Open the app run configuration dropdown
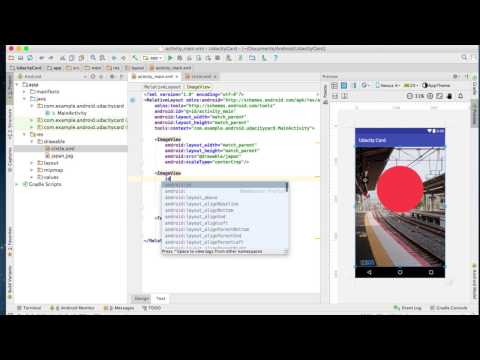Image resolution: width=480 pixels, height=360 pixels. (153, 58)
